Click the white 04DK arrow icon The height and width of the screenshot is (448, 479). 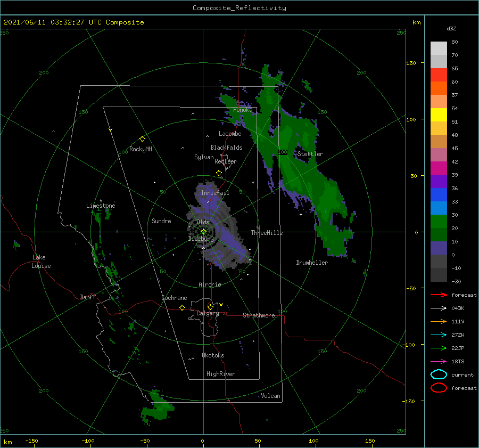click(x=439, y=308)
